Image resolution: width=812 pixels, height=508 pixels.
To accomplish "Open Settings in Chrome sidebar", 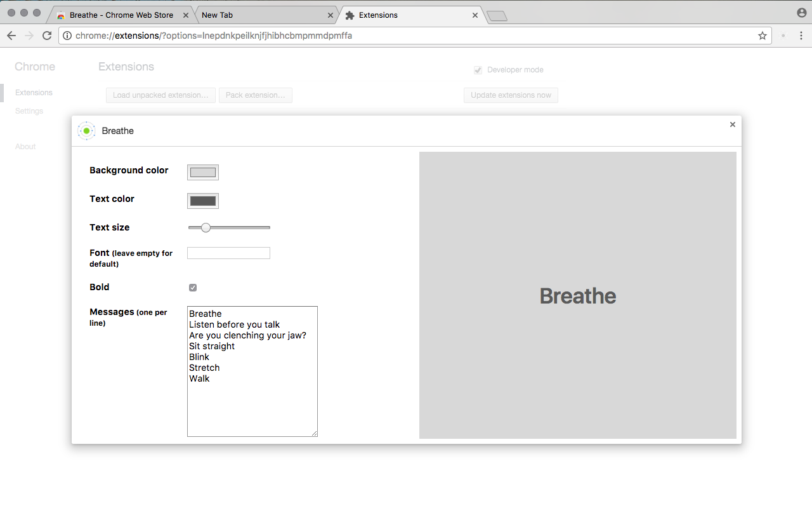I will [x=29, y=111].
